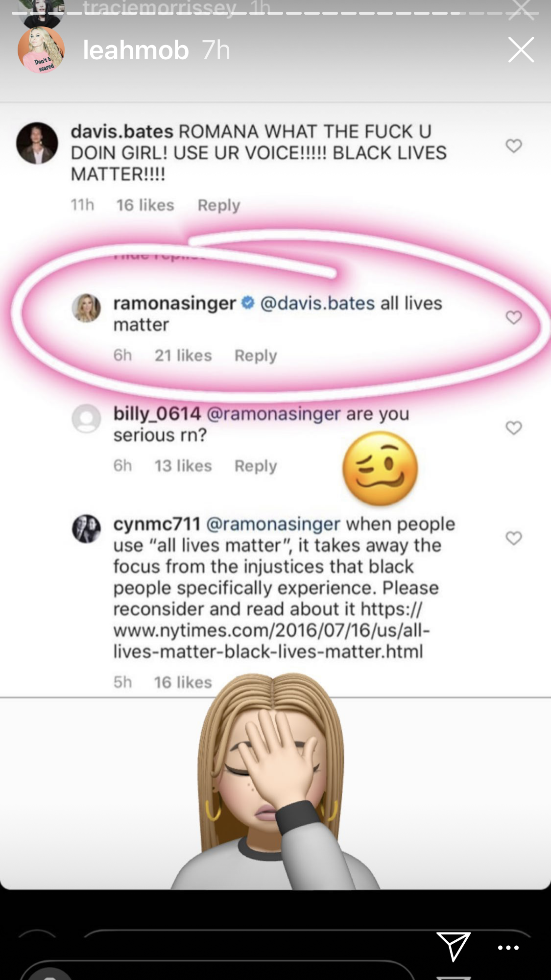
Task: Like the davis.bates comment with heart
Action: tap(513, 145)
